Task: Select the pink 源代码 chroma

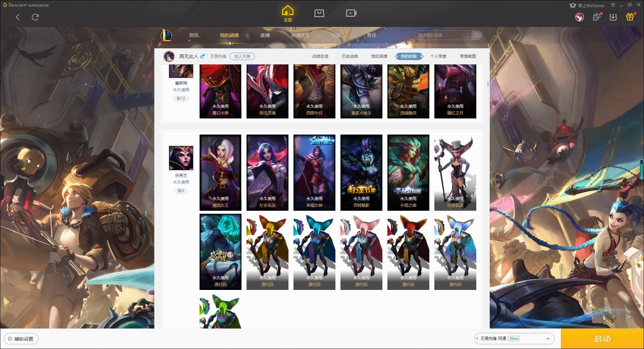Action: coord(361,252)
